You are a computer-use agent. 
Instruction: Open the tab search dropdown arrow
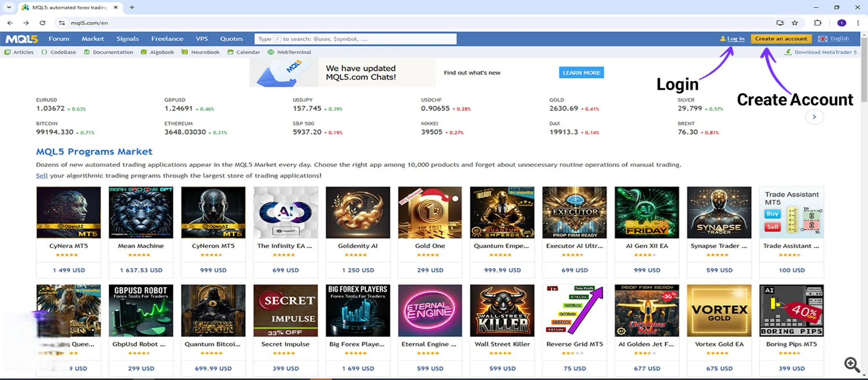9,8
